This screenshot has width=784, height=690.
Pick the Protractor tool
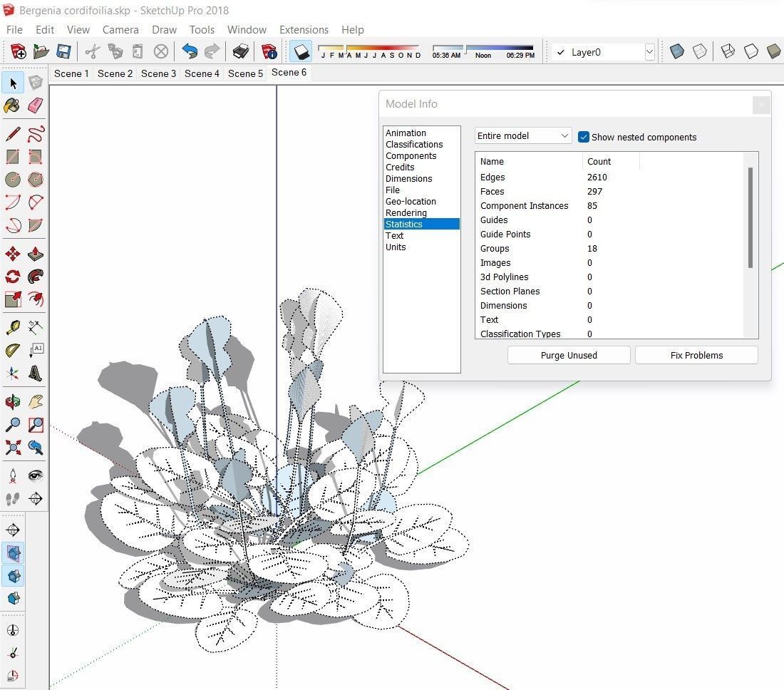point(13,350)
